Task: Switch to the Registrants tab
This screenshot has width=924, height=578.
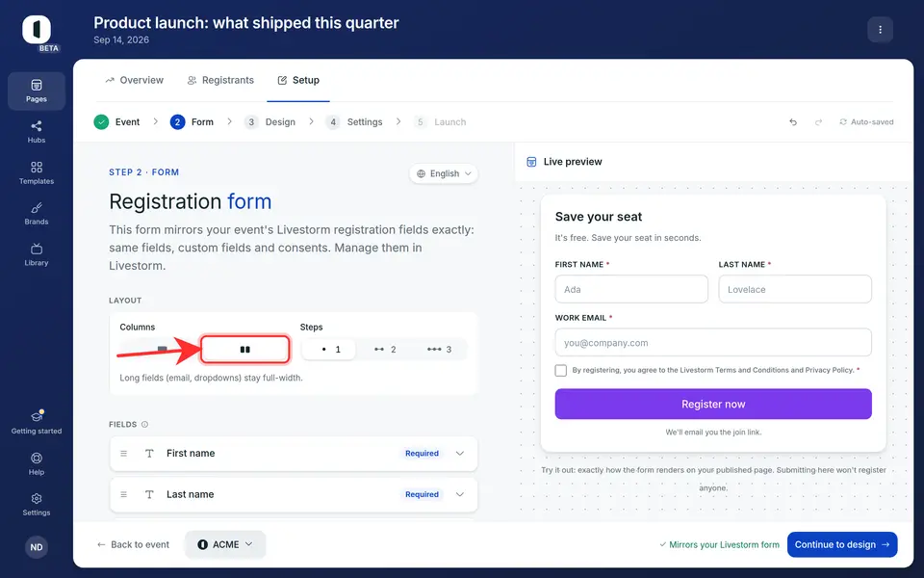Action: pos(220,80)
